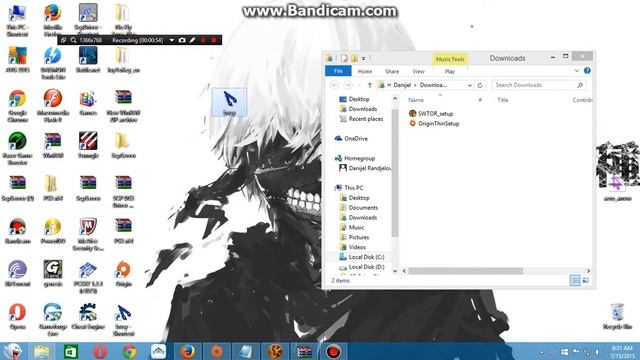Open Videos folder in navigation pane
This screenshot has height=360, width=640.
[x=353, y=247]
